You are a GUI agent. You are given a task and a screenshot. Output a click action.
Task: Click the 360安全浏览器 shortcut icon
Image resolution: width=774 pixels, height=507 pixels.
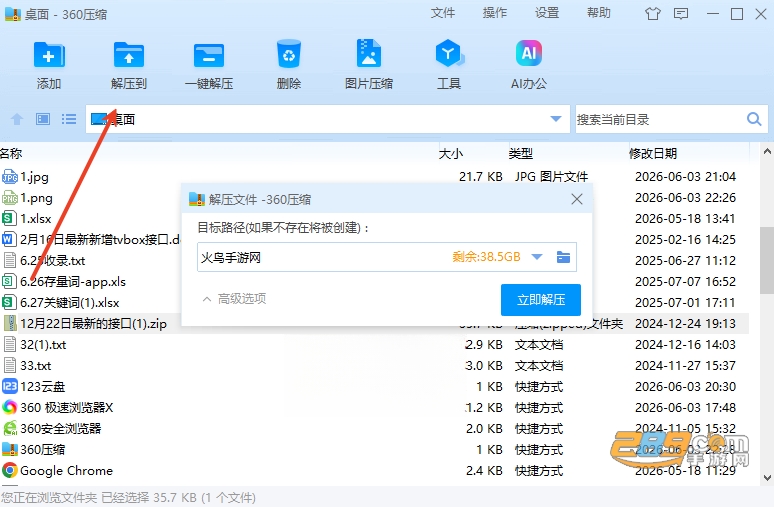click(9, 428)
